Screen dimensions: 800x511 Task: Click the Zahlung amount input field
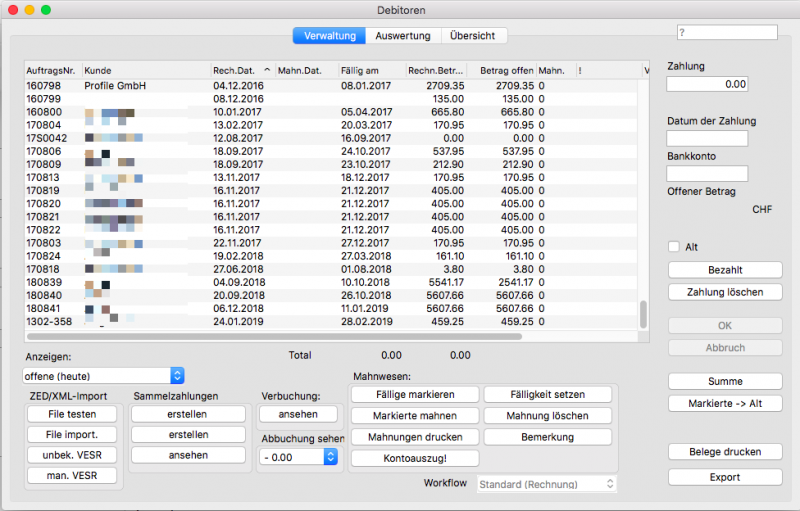click(707, 84)
